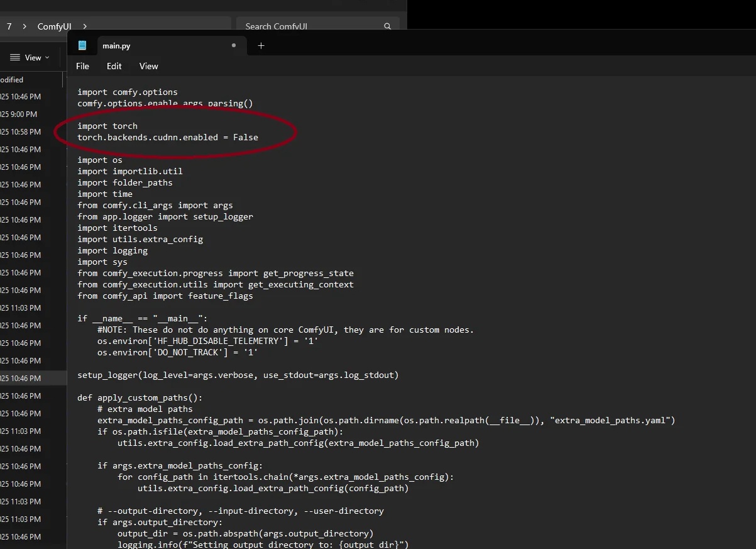Add a new Notepad tab with plus icon
This screenshot has width=756, height=549.
[261, 45]
